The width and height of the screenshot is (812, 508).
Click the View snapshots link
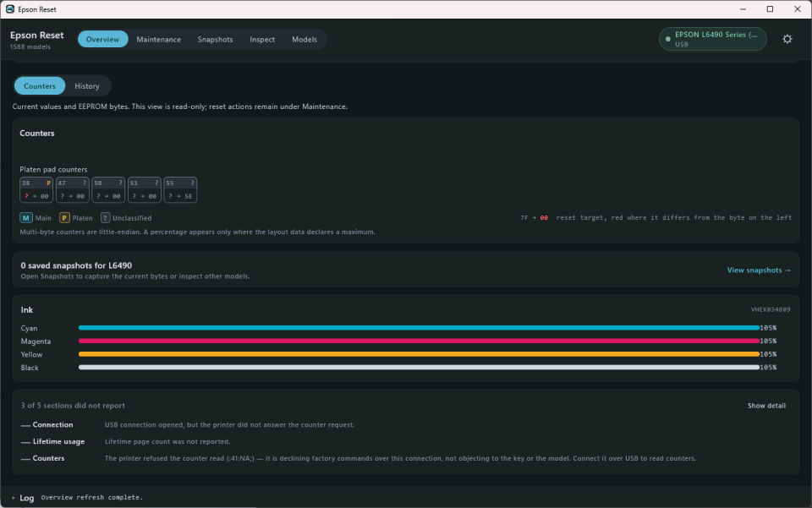click(x=759, y=270)
